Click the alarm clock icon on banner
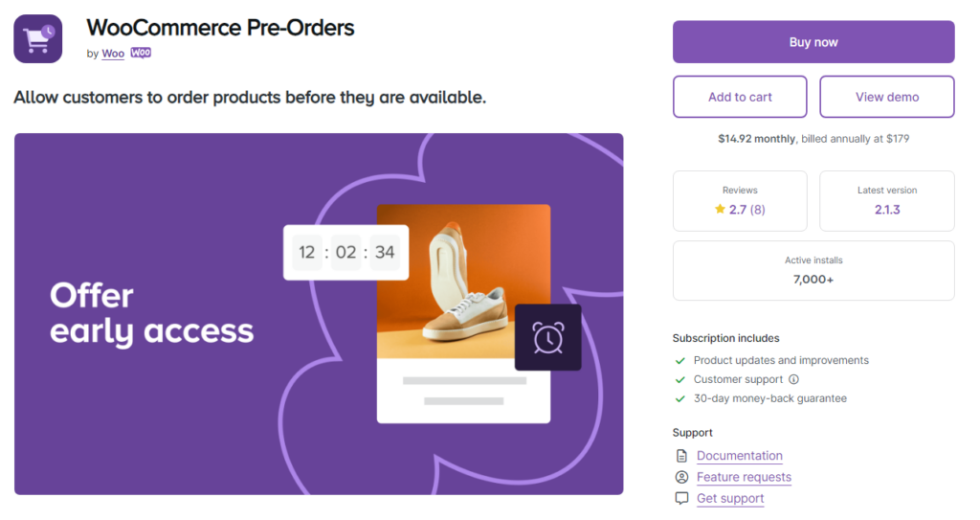 (x=548, y=337)
